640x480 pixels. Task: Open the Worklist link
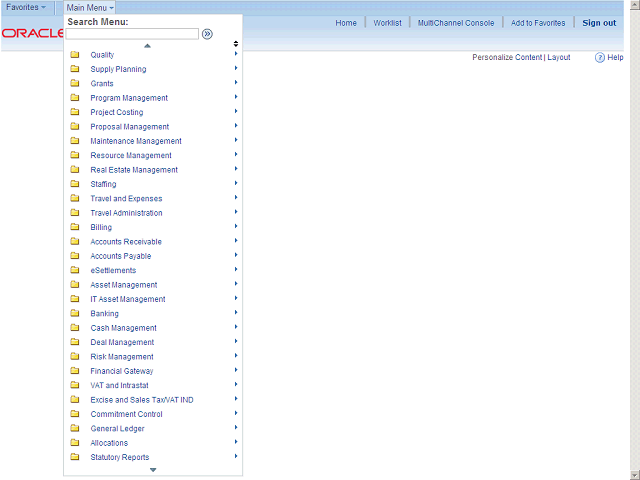(387, 23)
